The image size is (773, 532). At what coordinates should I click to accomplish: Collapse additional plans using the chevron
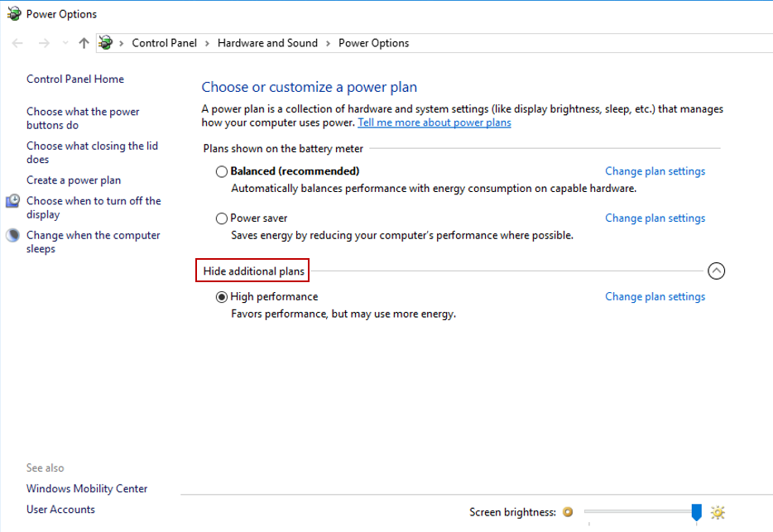pos(717,271)
